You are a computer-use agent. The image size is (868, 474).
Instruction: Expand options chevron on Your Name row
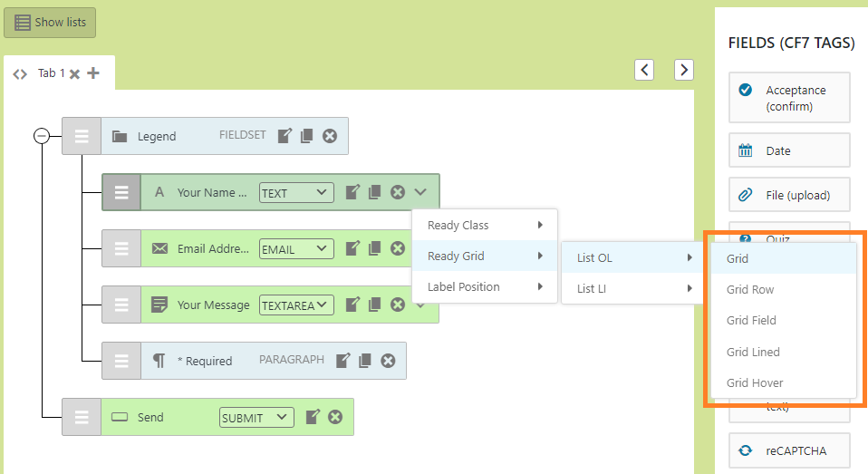click(x=420, y=192)
